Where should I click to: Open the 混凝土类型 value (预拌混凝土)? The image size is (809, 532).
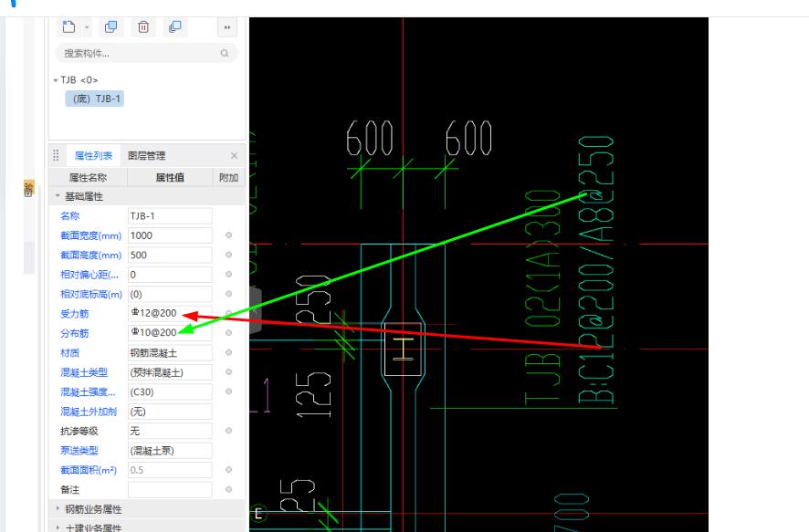(x=170, y=372)
